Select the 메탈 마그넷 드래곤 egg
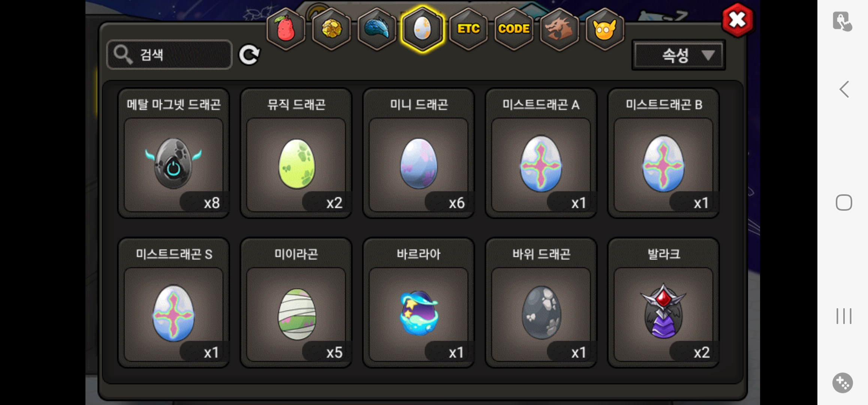Image resolution: width=868 pixels, height=405 pixels. click(x=174, y=153)
